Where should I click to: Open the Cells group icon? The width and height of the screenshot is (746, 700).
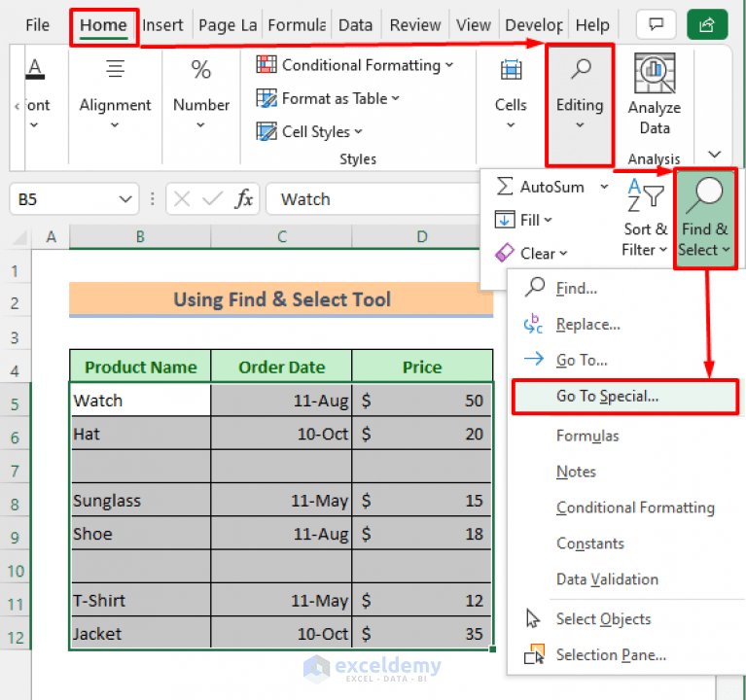pos(511,70)
